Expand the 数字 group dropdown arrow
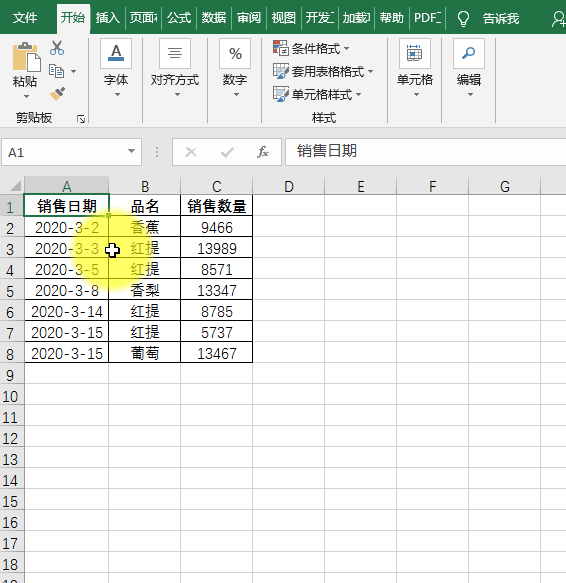566x583 pixels. (237, 95)
